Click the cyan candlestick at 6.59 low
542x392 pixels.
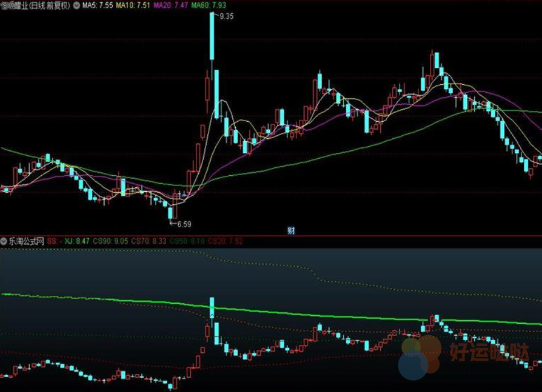(x=170, y=213)
